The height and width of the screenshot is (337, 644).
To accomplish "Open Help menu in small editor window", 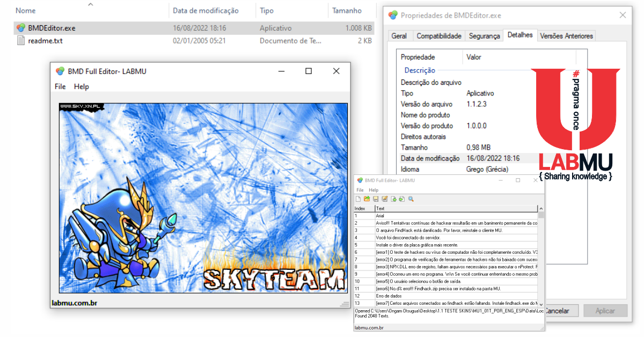I will coord(374,190).
